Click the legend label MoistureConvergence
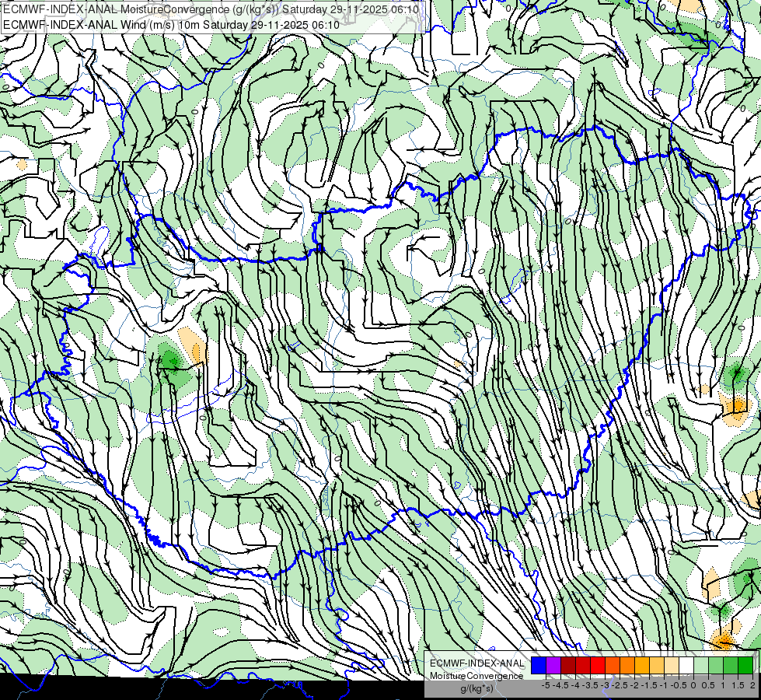Image resolution: width=761 pixels, height=700 pixels. pos(476,676)
